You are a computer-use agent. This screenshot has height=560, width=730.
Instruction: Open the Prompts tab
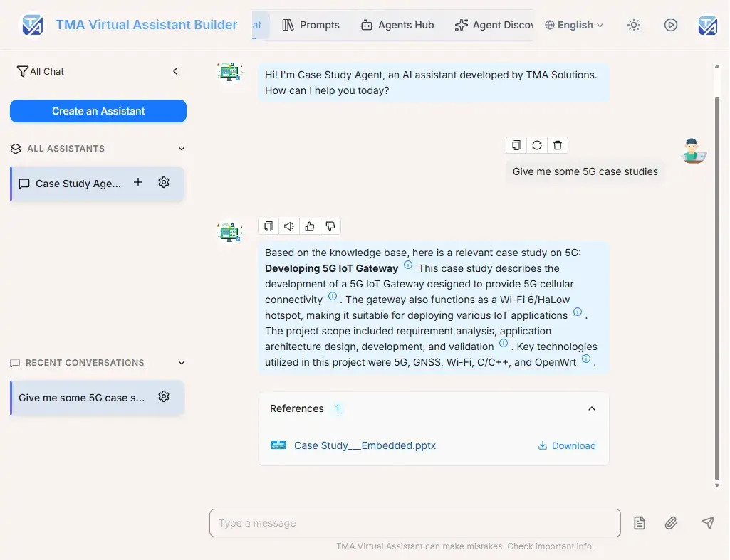[311, 24]
